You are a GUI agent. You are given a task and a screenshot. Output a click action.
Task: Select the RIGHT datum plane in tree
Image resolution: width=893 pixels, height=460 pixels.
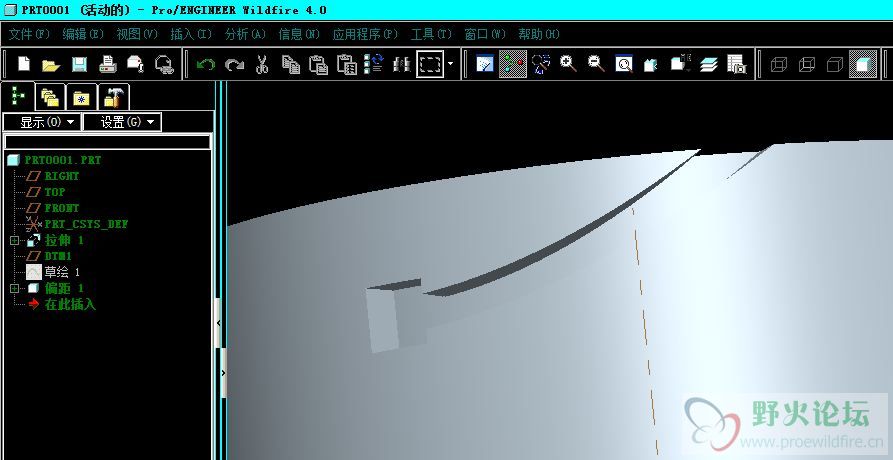[62, 176]
